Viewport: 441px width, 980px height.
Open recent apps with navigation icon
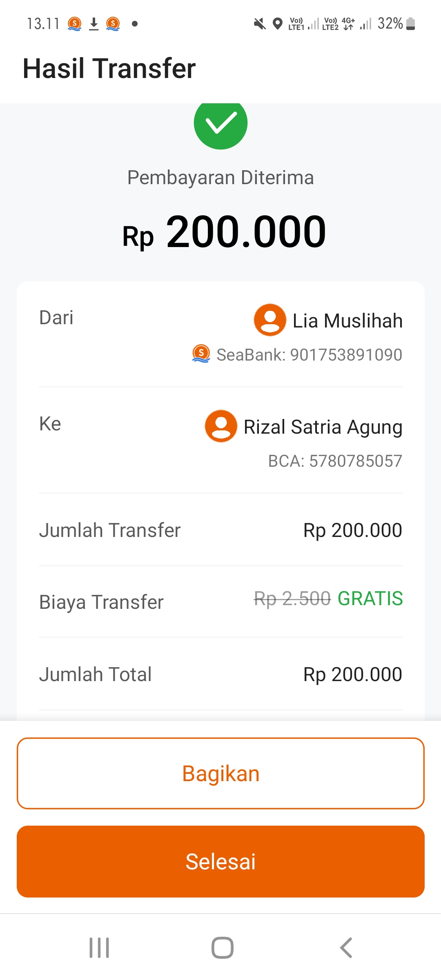99,947
